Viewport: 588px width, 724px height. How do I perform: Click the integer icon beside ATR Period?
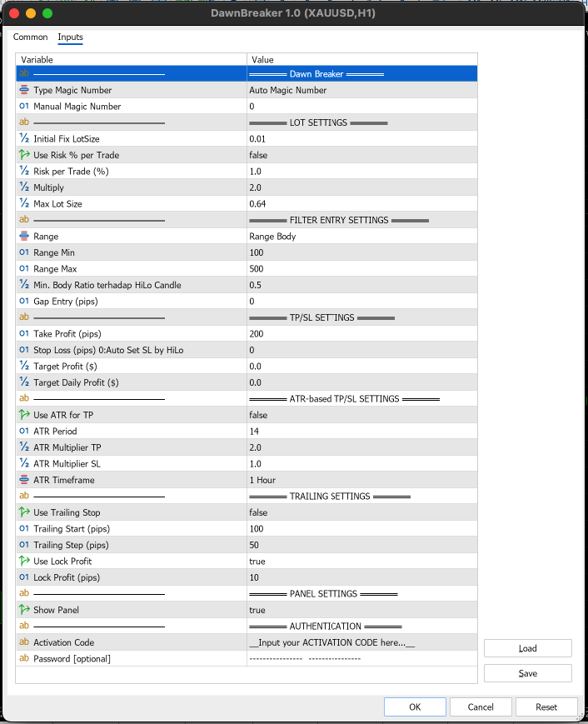pyautogui.click(x=24, y=431)
